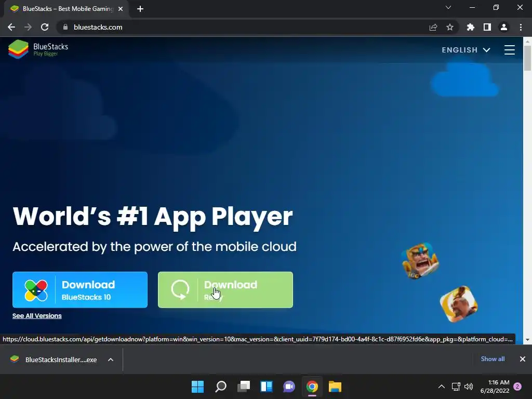Show hidden system tray icons

click(442, 387)
